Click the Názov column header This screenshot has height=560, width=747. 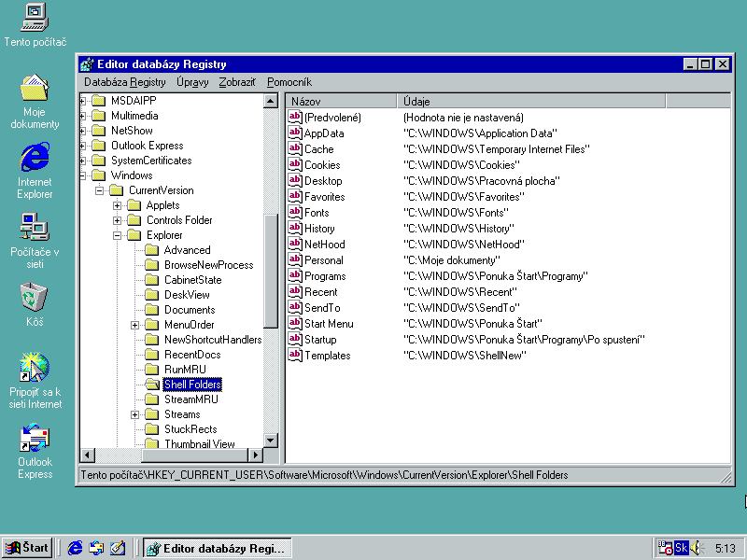[342, 101]
